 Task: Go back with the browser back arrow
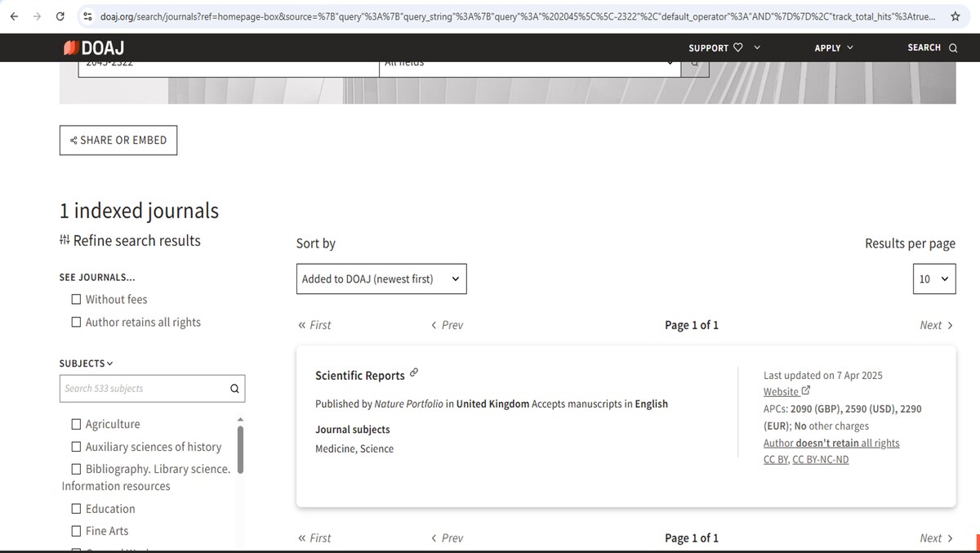[14, 16]
